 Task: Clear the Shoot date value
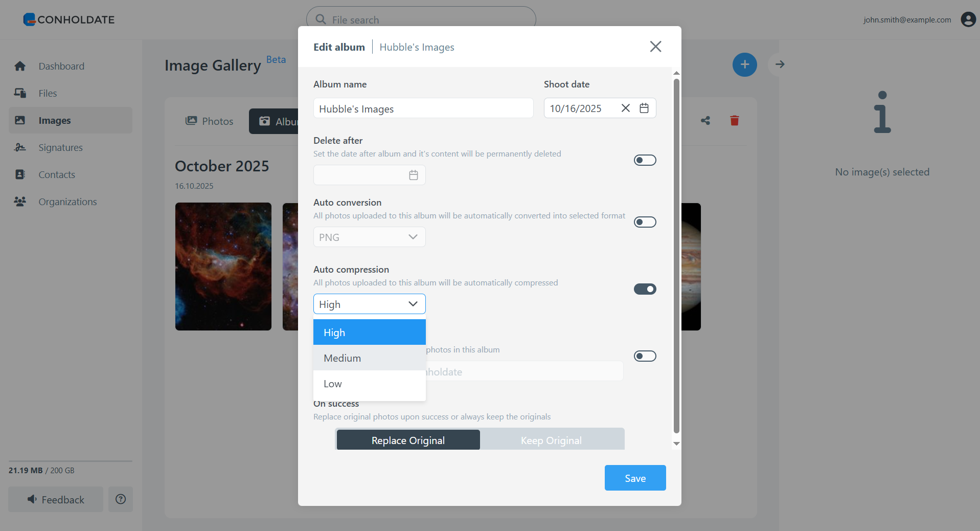(625, 108)
